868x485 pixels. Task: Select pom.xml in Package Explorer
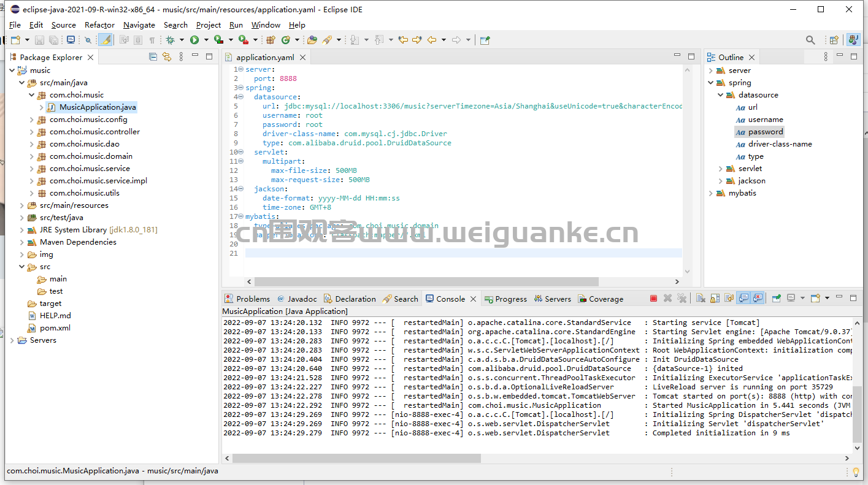tap(55, 328)
